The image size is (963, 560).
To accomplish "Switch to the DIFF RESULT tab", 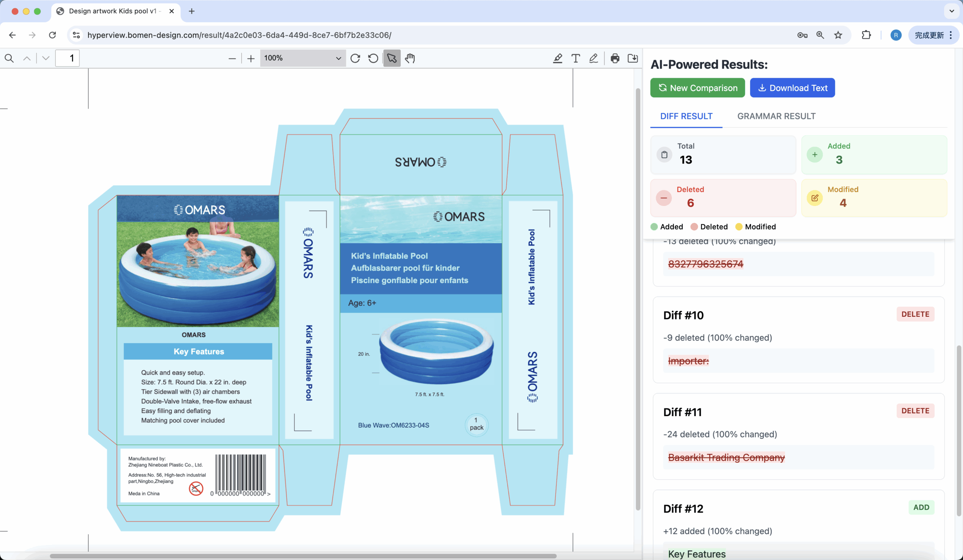I will click(x=686, y=116).
